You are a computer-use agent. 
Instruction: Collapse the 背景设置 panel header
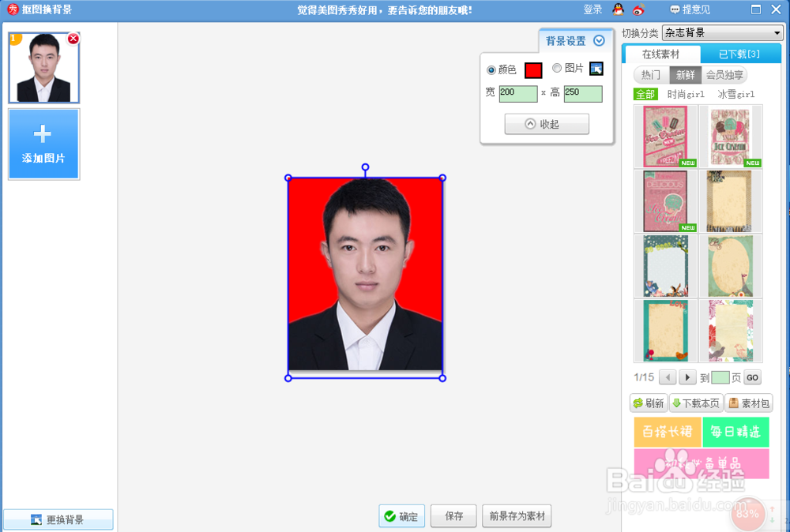576,41
